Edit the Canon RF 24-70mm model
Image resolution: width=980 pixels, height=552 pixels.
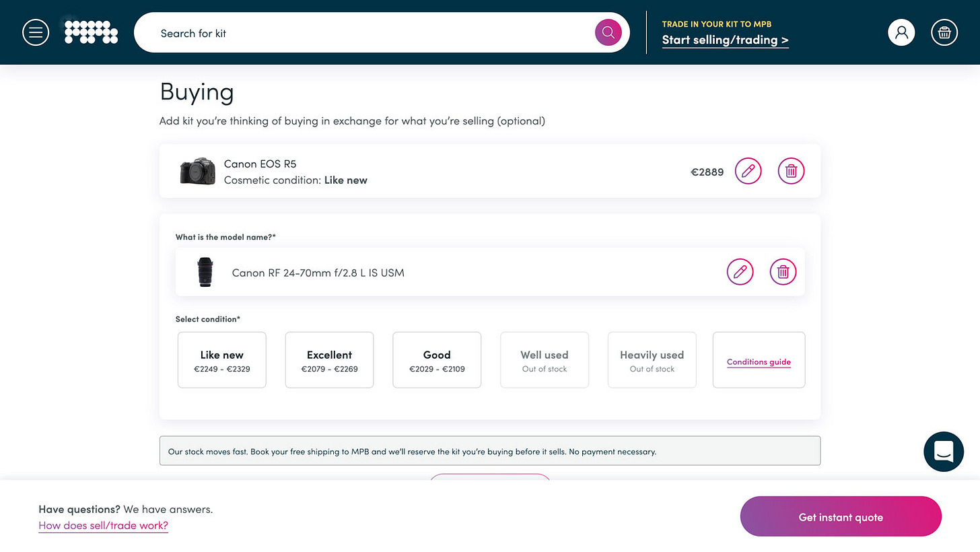740,272
